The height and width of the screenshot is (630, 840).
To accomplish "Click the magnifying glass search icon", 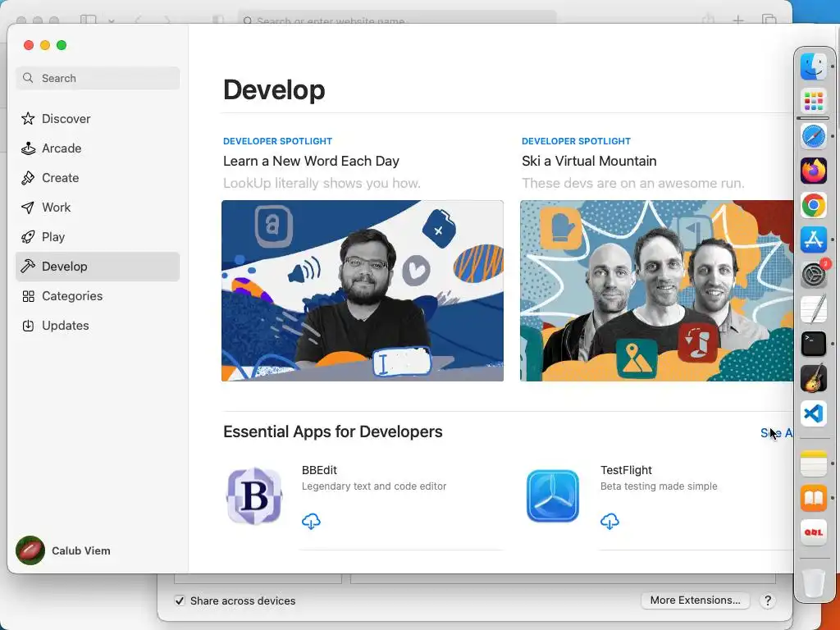I will [x=28, y=78].
